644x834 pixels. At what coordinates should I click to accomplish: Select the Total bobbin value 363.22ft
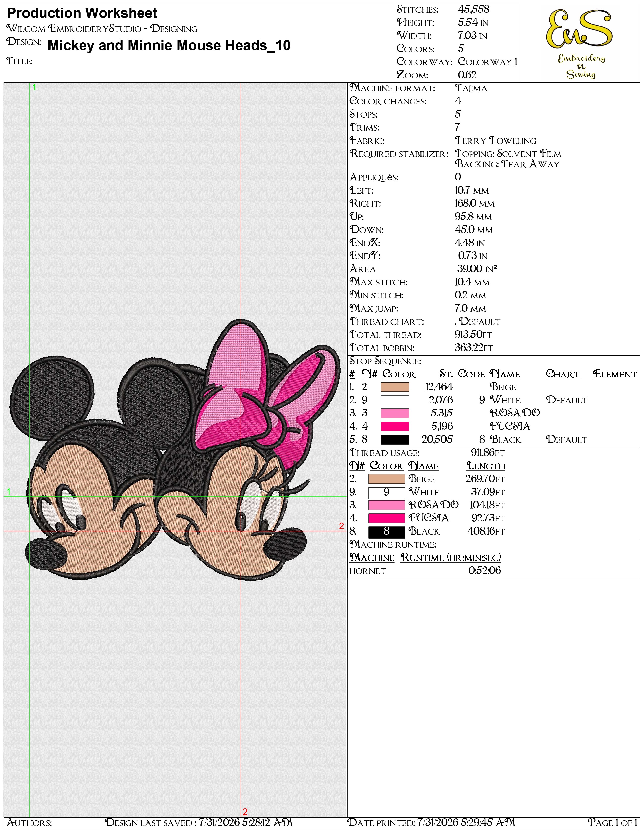(474, 348)
